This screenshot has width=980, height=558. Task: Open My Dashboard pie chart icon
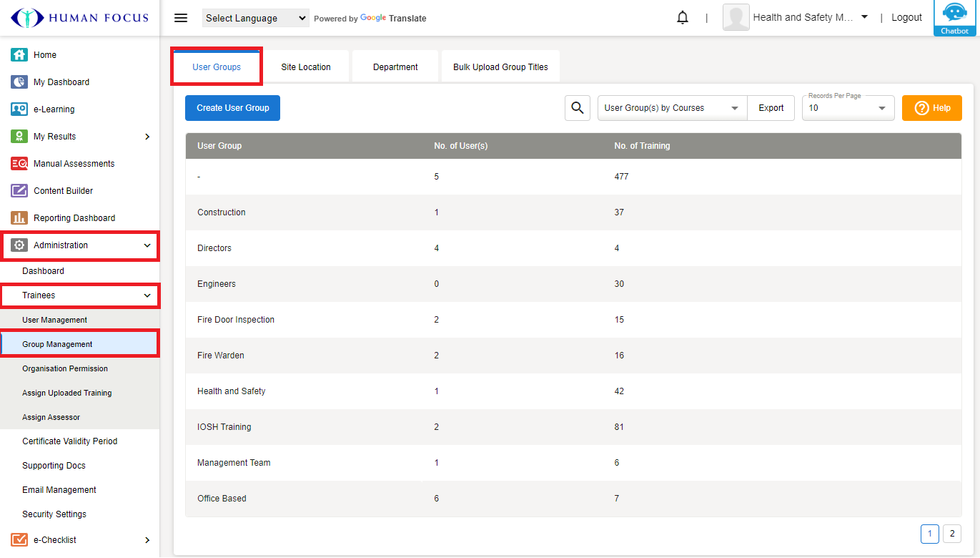[19, 82]
